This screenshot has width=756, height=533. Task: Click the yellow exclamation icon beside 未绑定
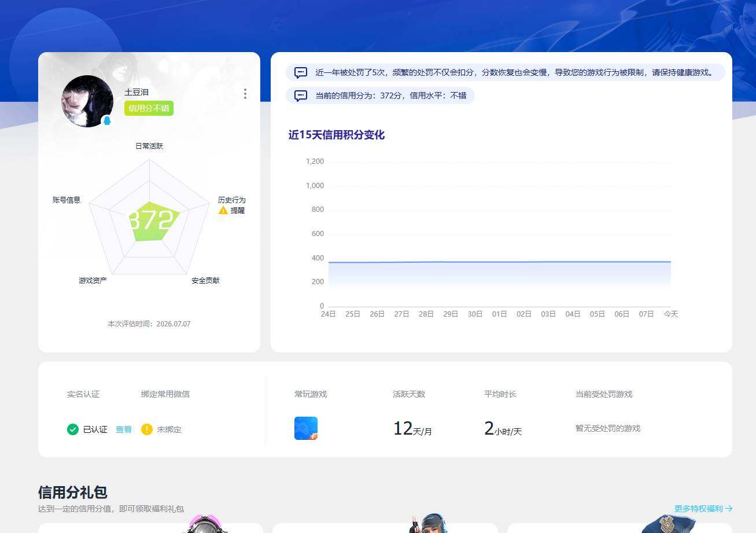[x=147, y=429]
